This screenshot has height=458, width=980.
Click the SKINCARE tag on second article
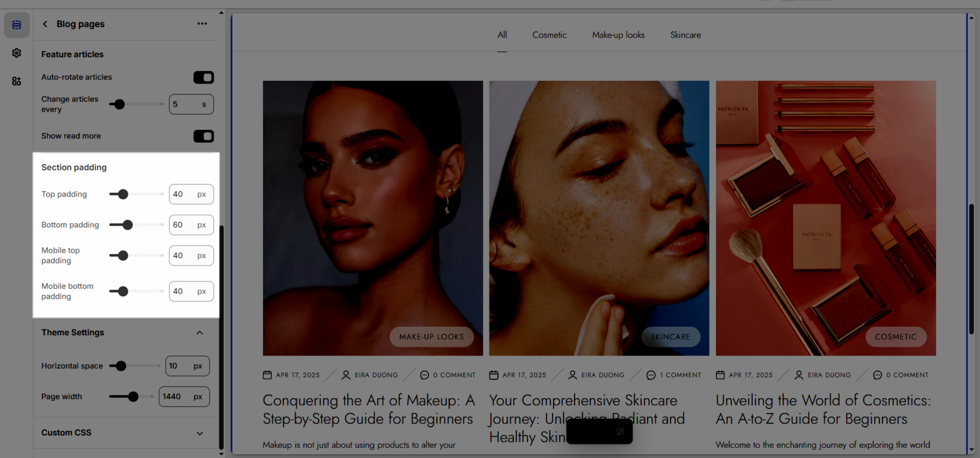coord(670,337)
